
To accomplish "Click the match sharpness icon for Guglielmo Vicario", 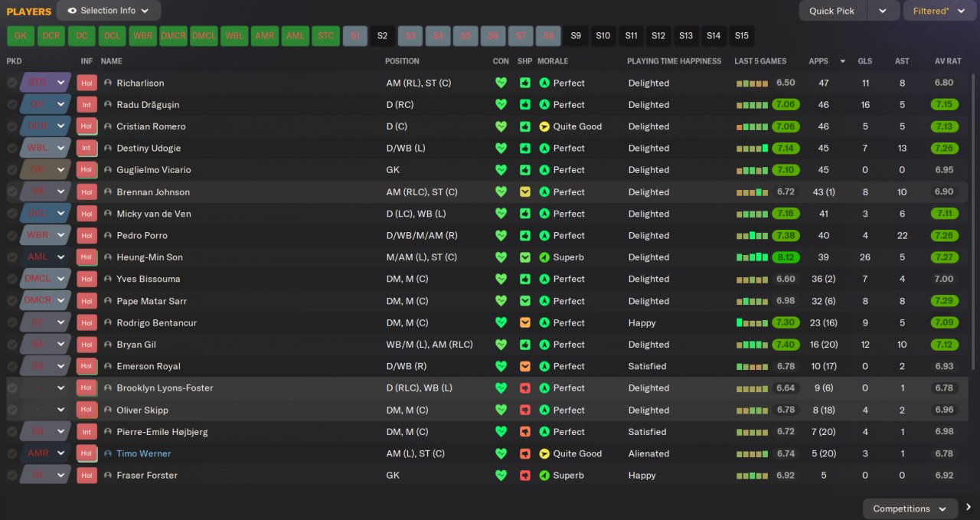I will (x=524, y=170).
